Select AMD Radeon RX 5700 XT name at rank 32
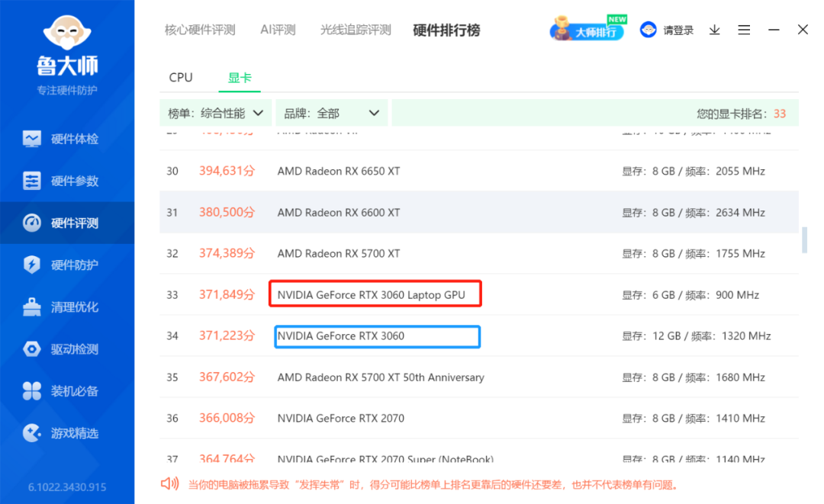Viewport: 824px width, 504px height. tap(339, 254)
